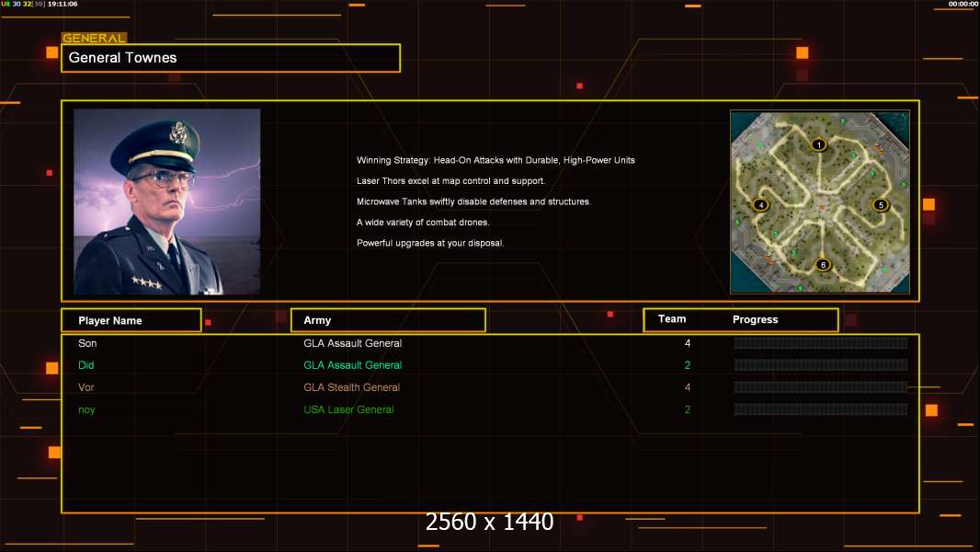Click Vor's loading progress bar
Viewport: 980px width, 552px height.
(x=821, y=387)
